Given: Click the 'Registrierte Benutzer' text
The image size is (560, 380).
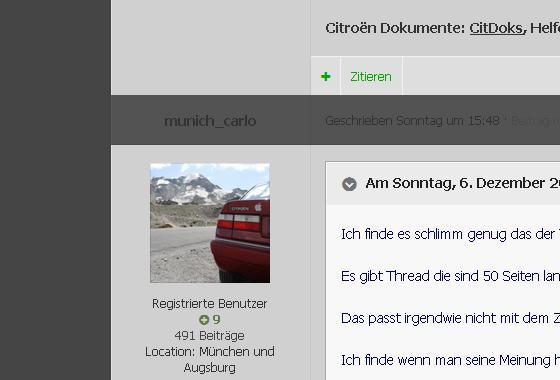Looking at the screenshot, I should click(210, 304).
